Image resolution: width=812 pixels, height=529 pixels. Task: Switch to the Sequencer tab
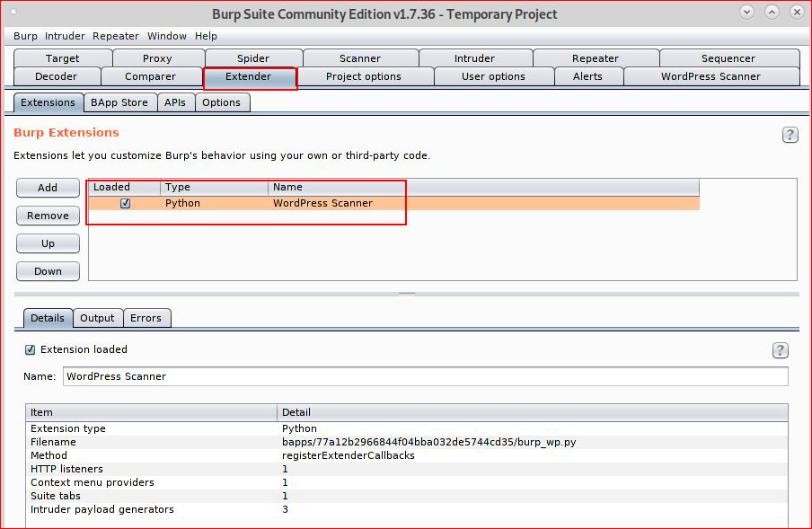tap(728, 58)
